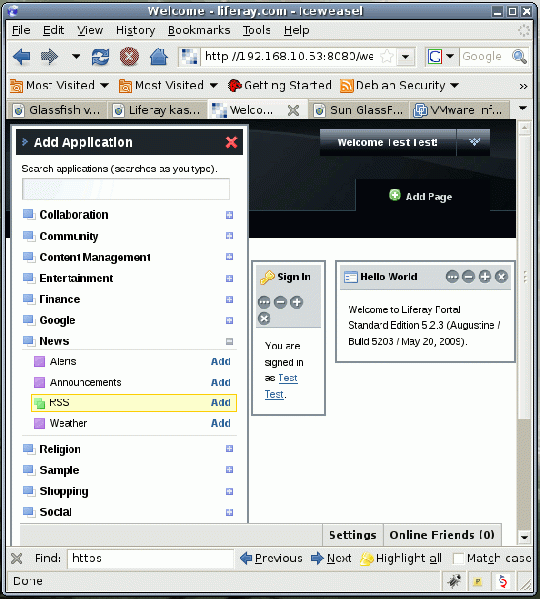Toggle the Match case checkbox
The width and height of the screenshot is (540, 599).
point(458,559)
